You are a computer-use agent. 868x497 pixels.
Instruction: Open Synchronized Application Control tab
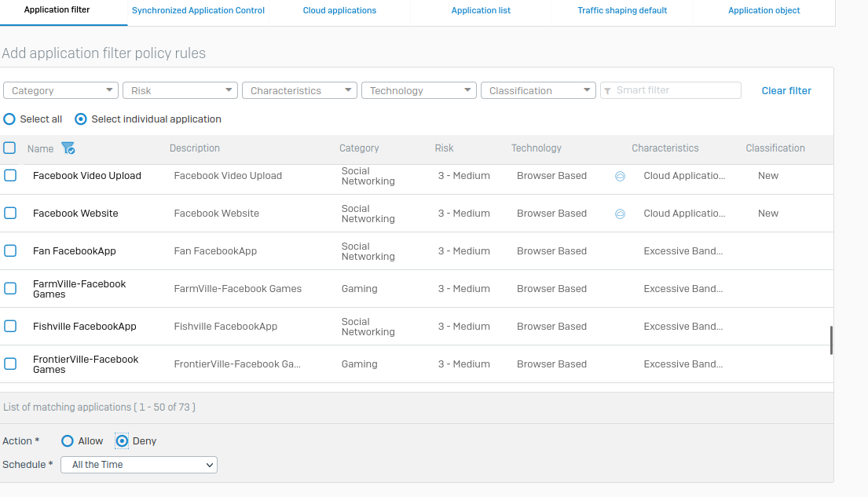click(198, 10)
